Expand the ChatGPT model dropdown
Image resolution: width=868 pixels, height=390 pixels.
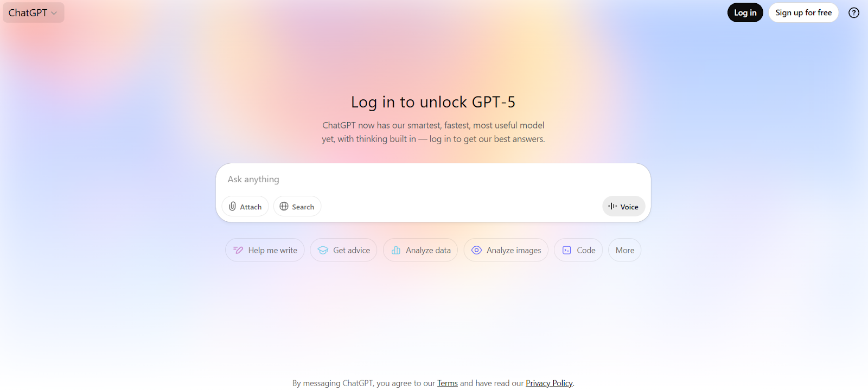tap(33, 12)
